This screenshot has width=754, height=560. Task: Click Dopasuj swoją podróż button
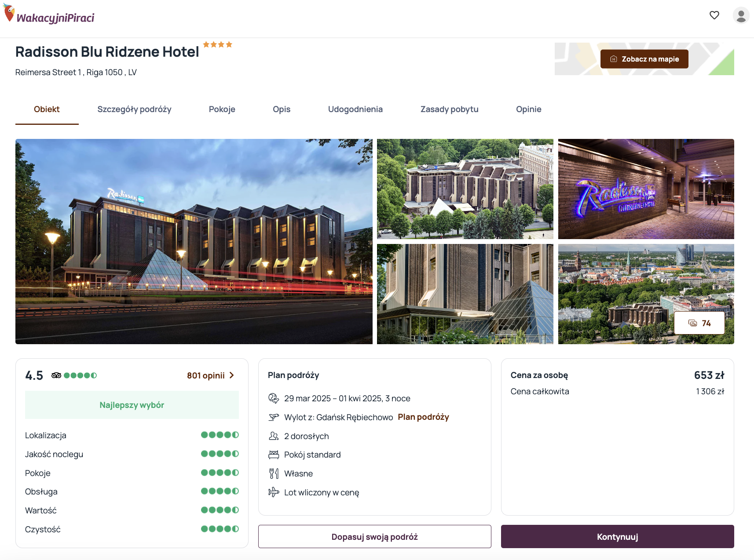click(x=375, y=537)
